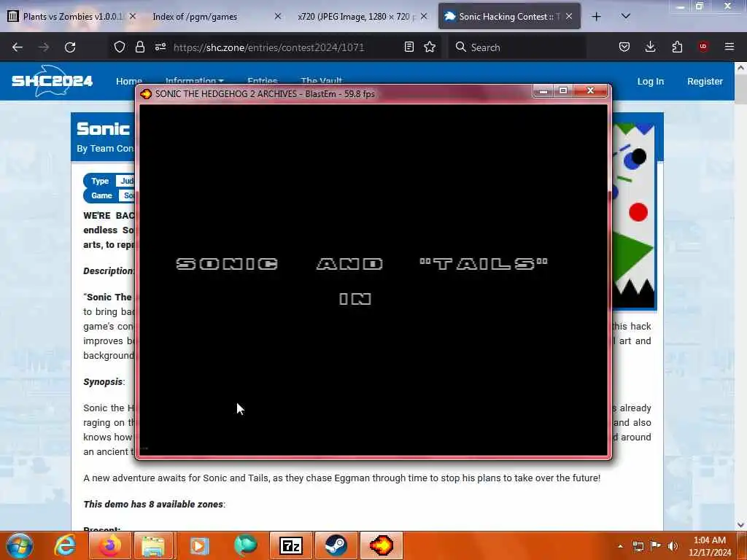Open BlastEm taskbar icon

381,545
